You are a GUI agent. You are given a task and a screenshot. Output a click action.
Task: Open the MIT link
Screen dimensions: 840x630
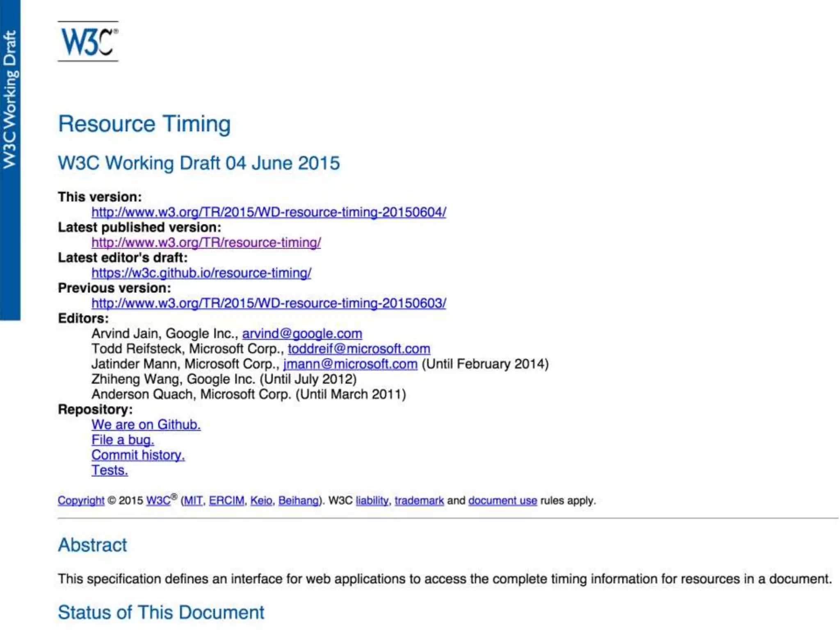(193, 500)
